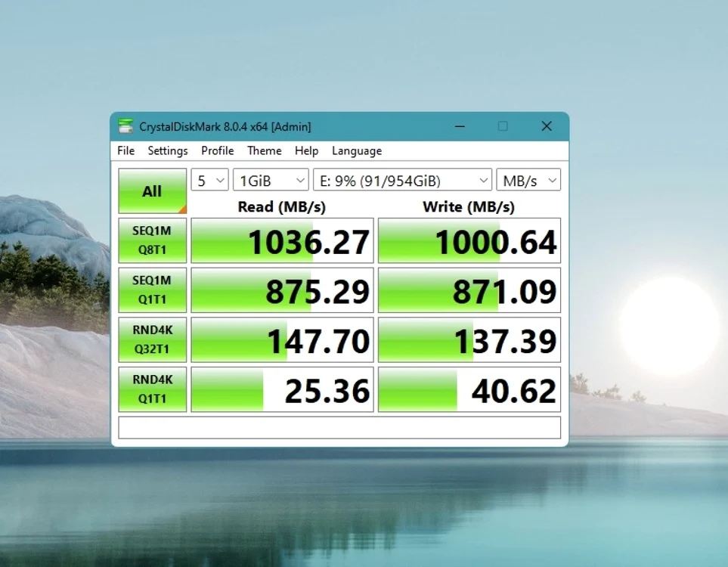Click the RND4K Q1T1 write value 40.62
728x567 pixels.
[469, 389]
